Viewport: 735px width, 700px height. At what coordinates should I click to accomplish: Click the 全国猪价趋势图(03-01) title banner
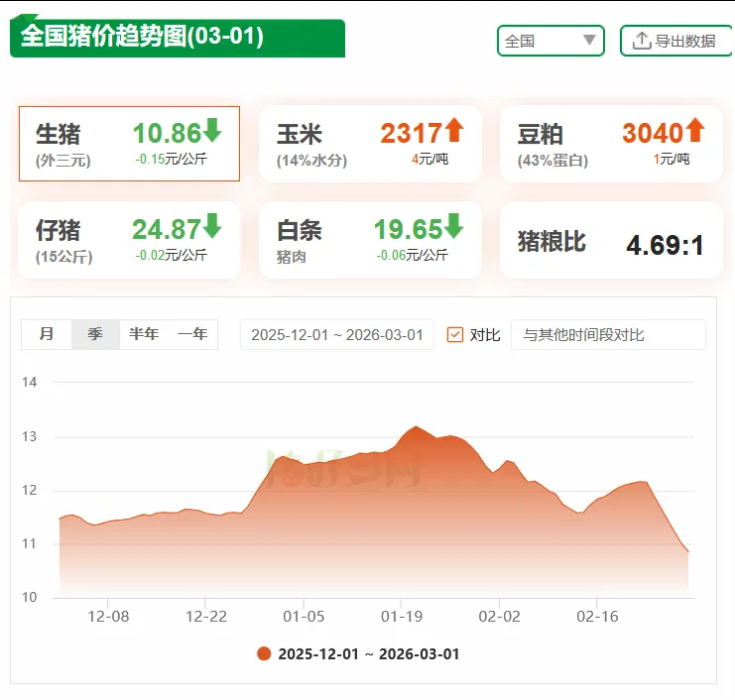click(x=178, y=37)
